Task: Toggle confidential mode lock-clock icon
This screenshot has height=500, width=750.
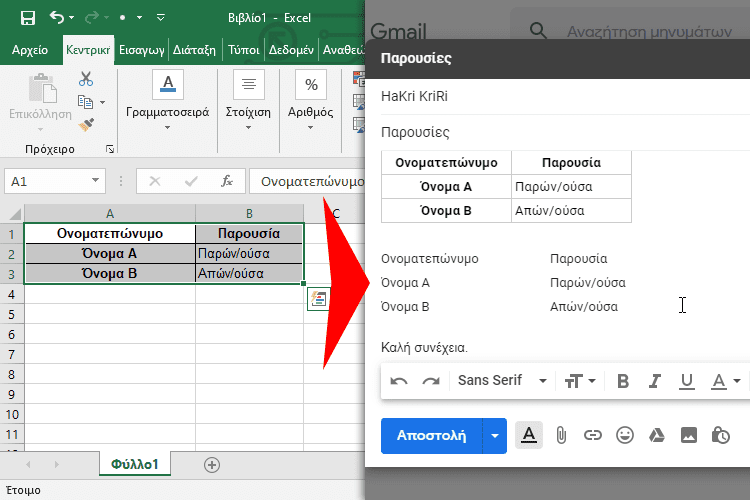Action: click(x=720, y=435)
